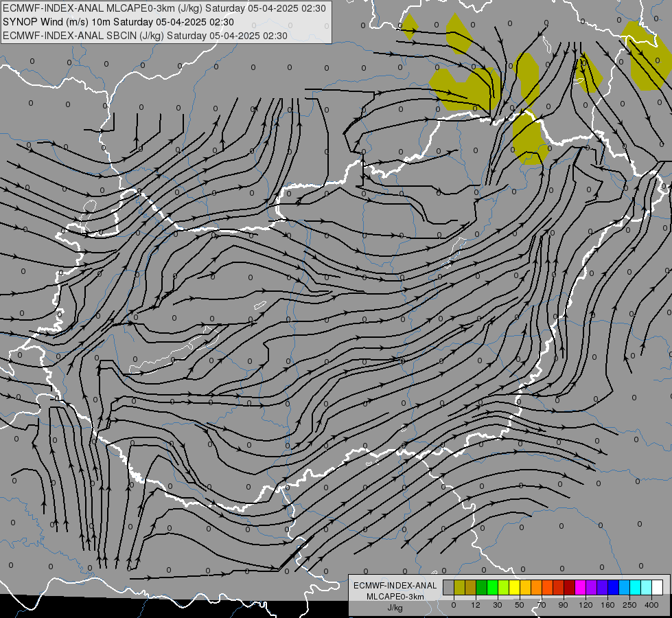Click the legend value label 12
672x618 pixels.
476,605
